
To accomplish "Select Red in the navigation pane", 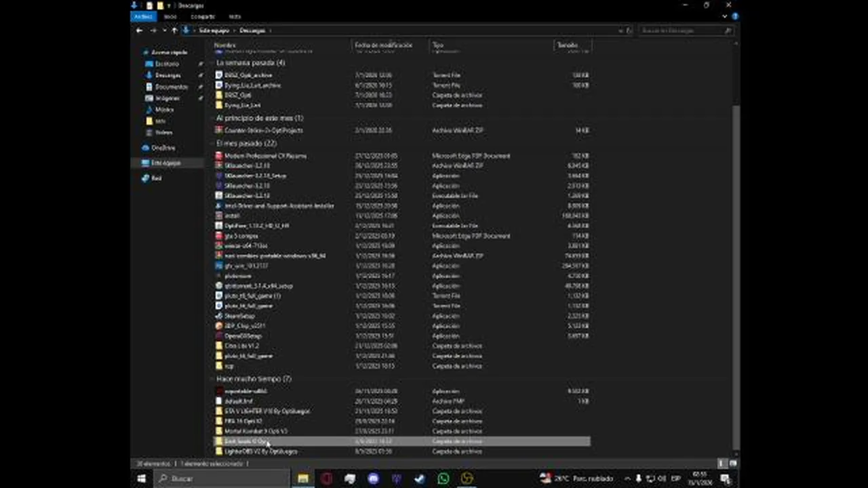I will click(x=156, y=178).
